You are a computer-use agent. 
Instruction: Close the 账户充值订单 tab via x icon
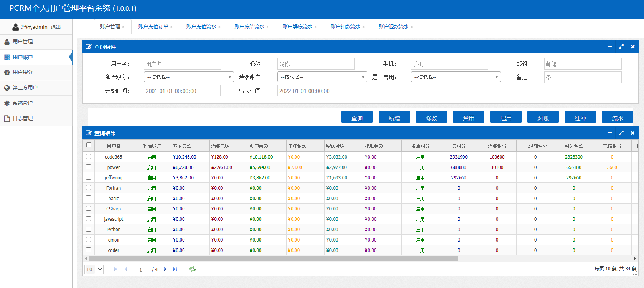[x=171, y=27]
